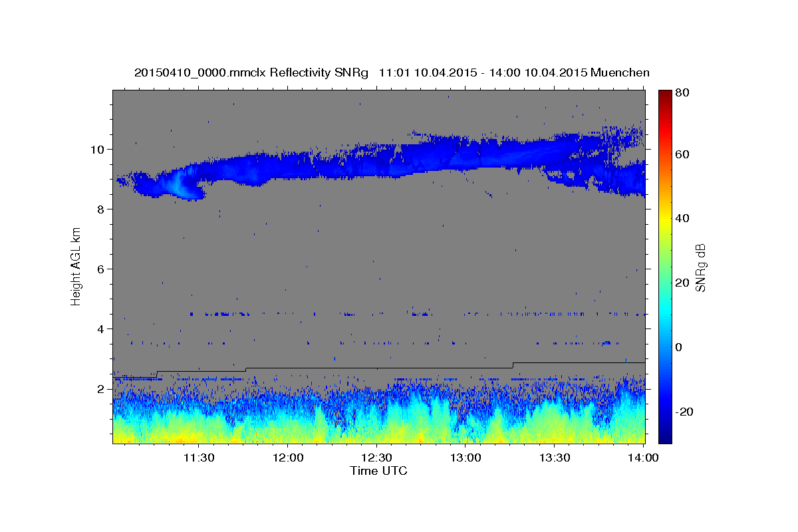Click the 2 km height tick label
Screen dimensions: 798x532
click(x=101, y=388)
